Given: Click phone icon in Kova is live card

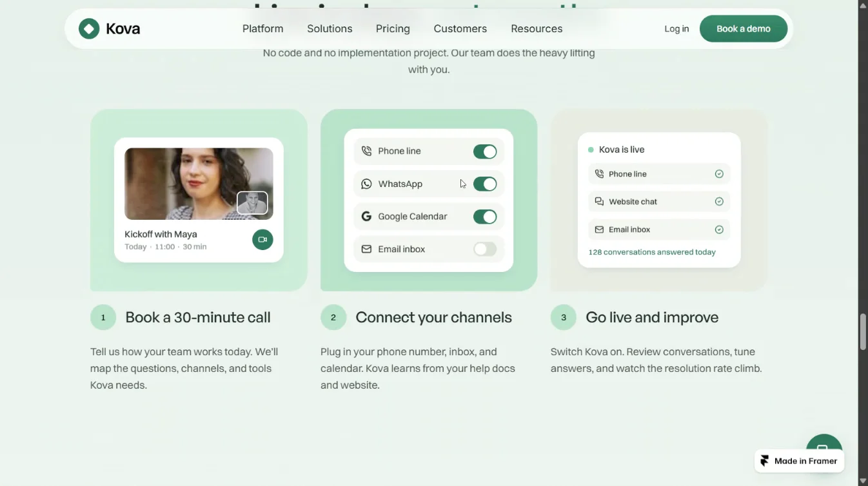Looking at the screenshot, I should [x=599, y=174].
